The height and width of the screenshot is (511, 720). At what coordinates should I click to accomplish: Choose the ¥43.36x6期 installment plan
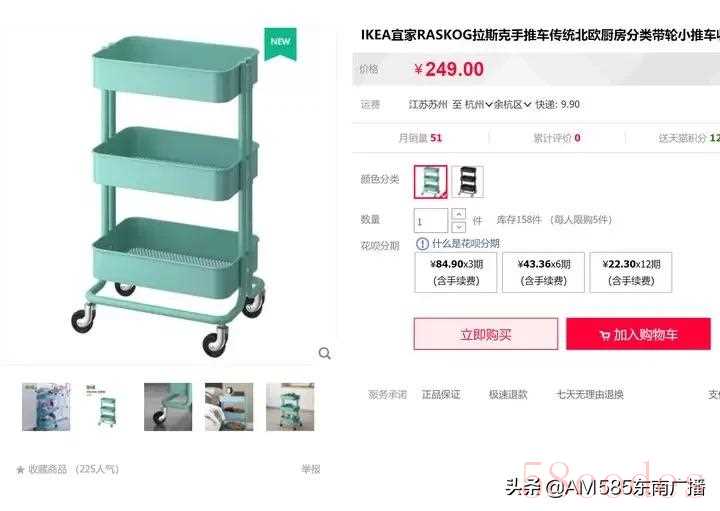click(543, 272)
